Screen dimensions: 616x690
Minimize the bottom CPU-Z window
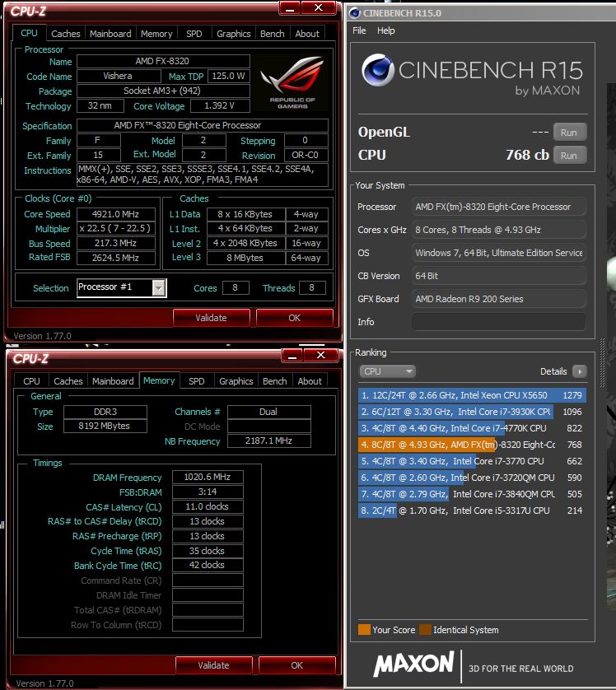(x=292, y=356)
